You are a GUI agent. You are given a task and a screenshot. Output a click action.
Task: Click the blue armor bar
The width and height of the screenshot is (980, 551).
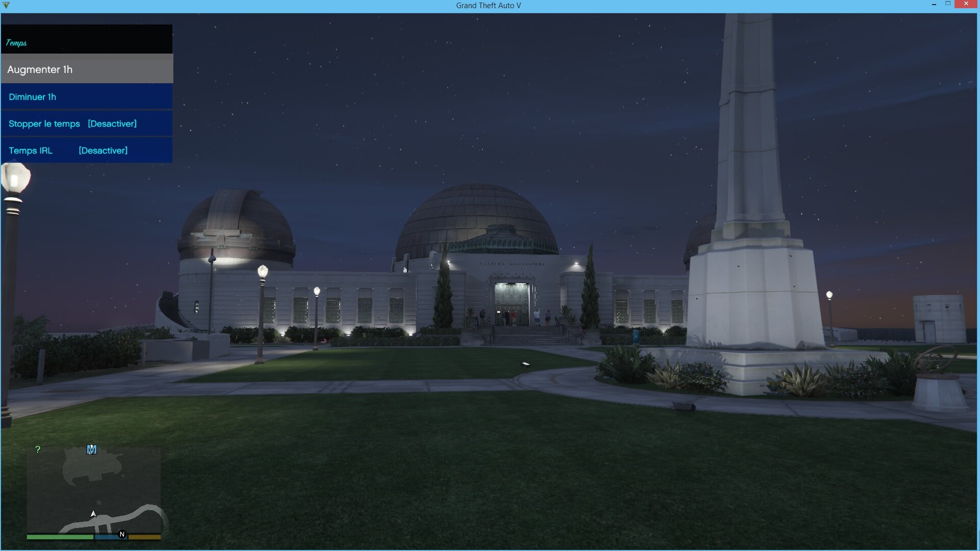pos(106,537)
